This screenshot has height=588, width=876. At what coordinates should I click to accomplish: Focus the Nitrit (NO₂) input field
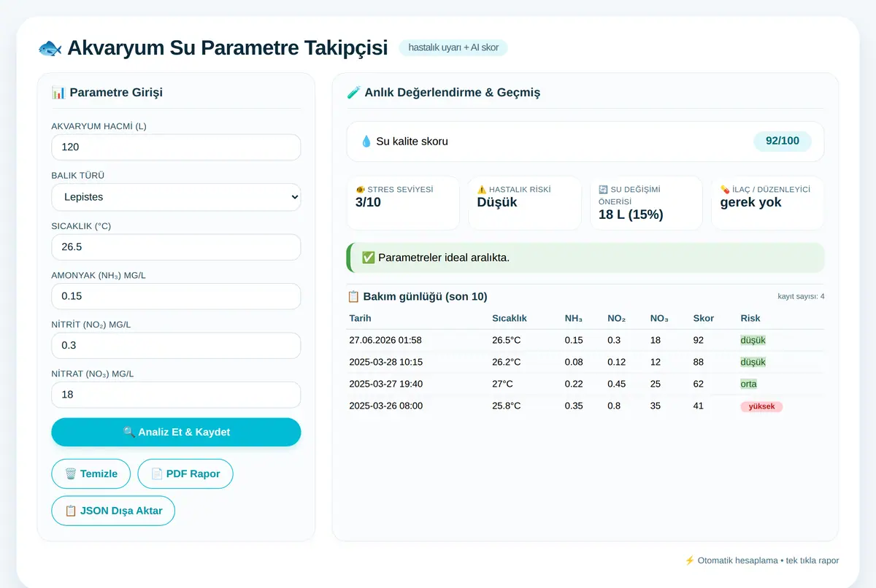[x=176, y=345]
